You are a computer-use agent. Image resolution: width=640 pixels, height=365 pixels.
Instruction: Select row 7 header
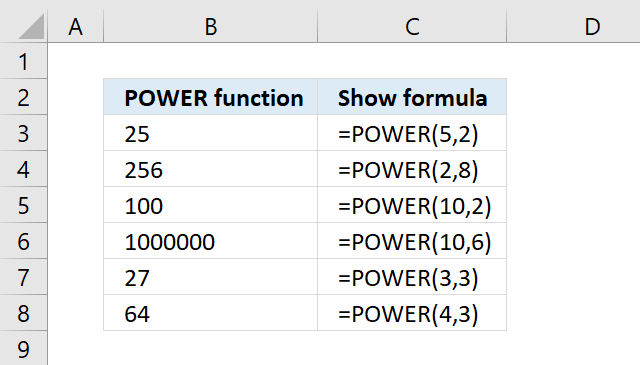(x=24, y=276)
